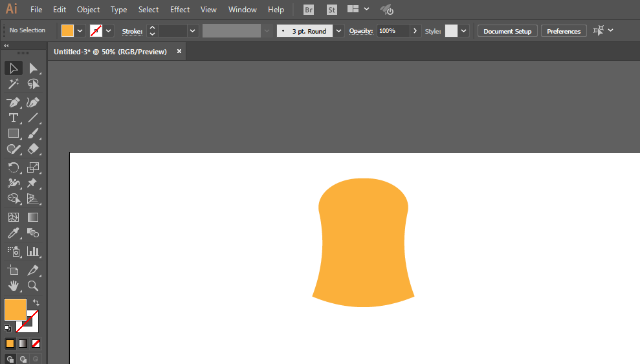Set paint mode to None

pos(36,343)
